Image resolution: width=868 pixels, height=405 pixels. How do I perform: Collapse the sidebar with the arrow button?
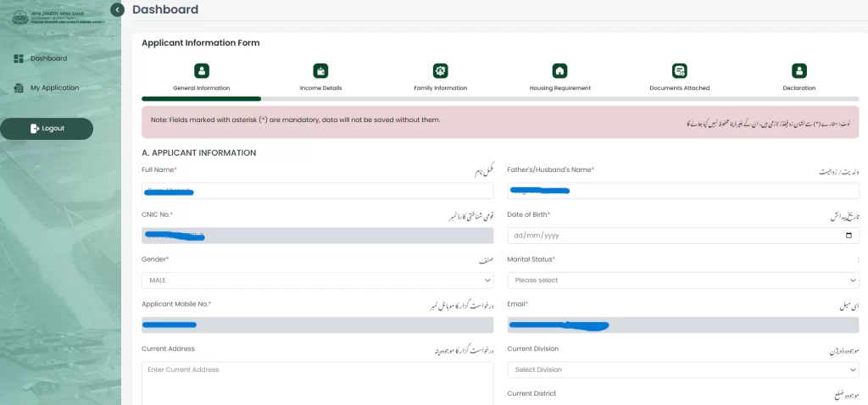point(117,10)
